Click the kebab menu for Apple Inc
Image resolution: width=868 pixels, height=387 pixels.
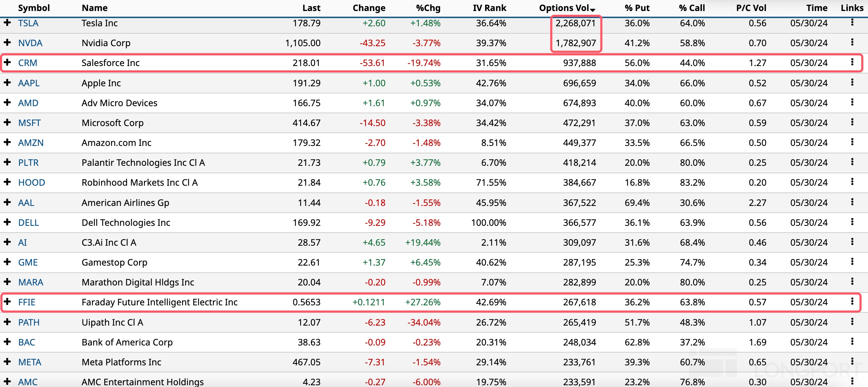[x=852, y=82]
